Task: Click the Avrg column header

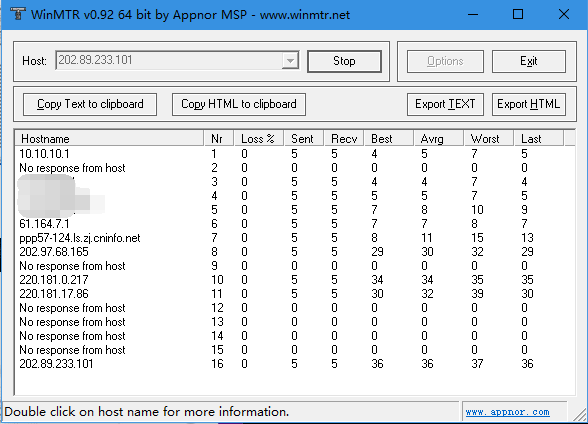Action: coord(439,139)
